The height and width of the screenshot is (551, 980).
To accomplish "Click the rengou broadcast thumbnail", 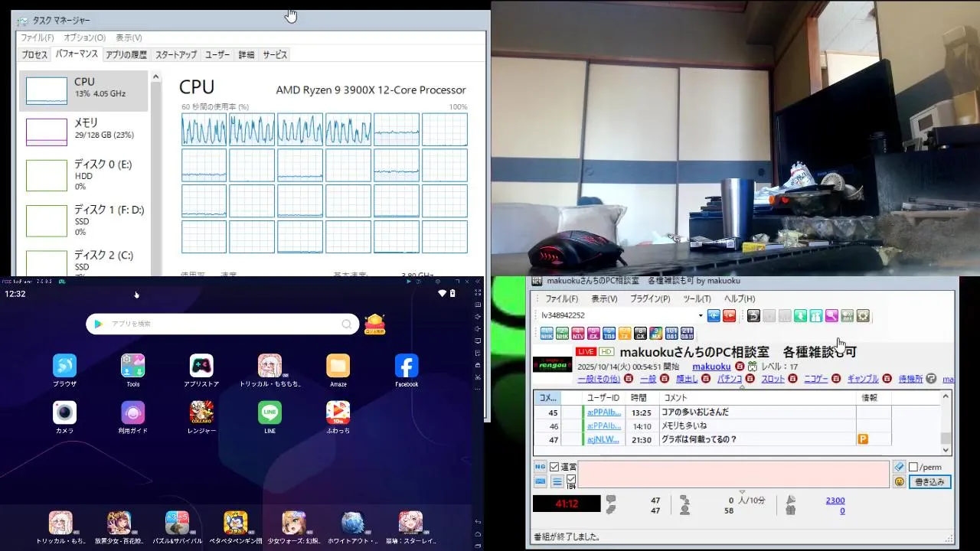I will click(552, 364).
